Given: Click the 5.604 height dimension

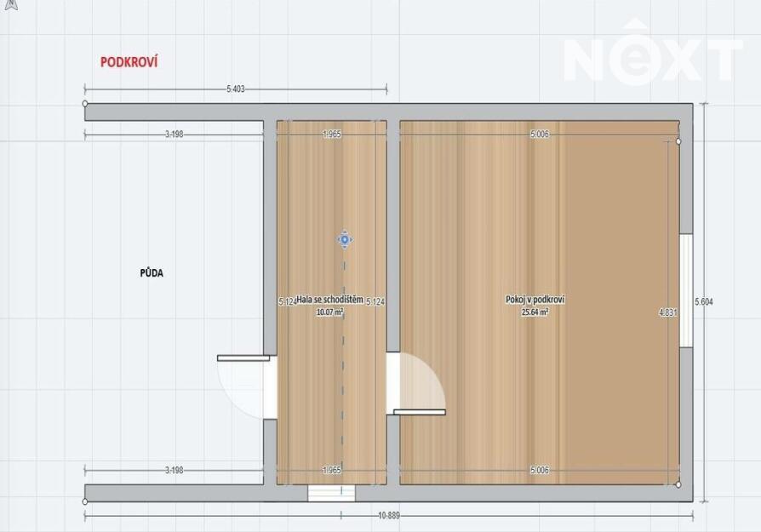Looking at the screenshot, I should click(x=704, y=301).
